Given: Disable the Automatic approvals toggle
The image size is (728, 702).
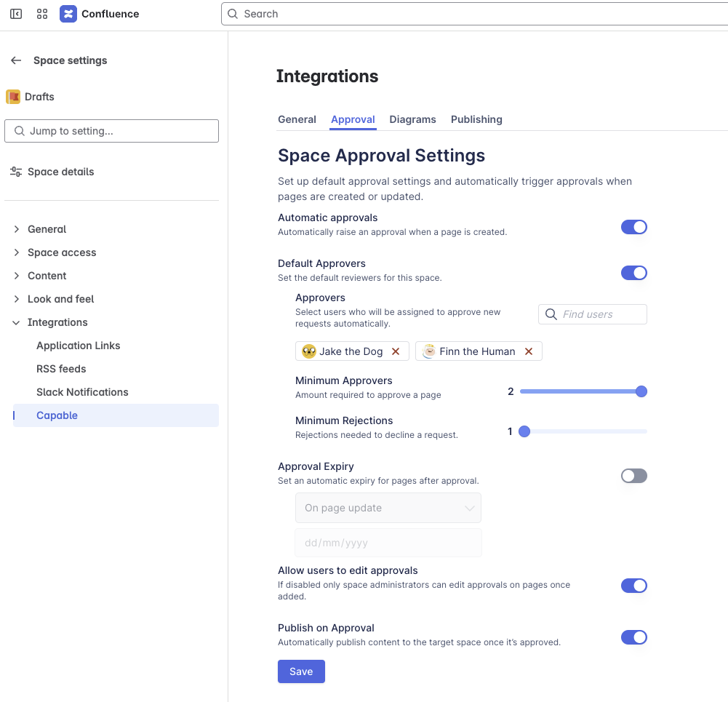Looking at the screenshot, I should pyautogui.click(x=633, y=227).
